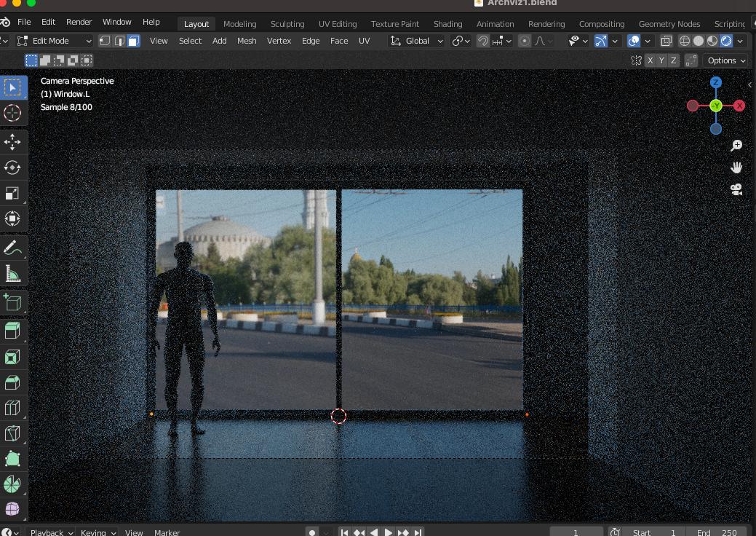This screenshot has height=536, width=756.
Task: Toggle proportional editing in the header
Action: [524, 41]
